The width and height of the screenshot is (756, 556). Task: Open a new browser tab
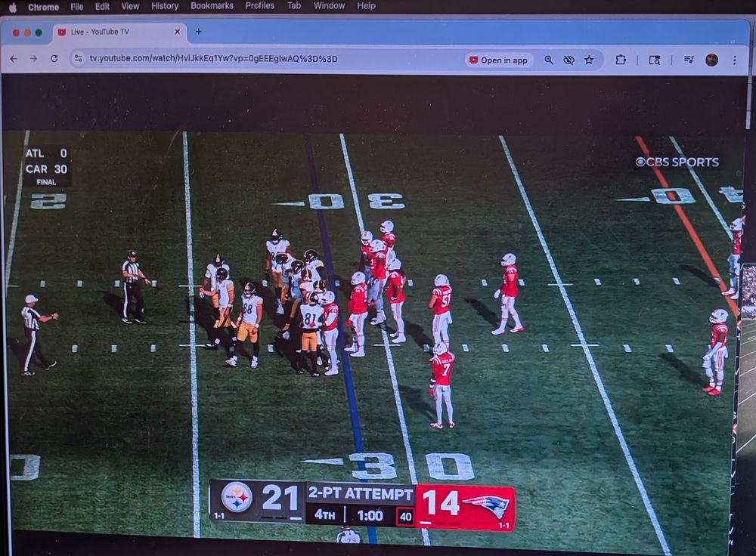198,32
